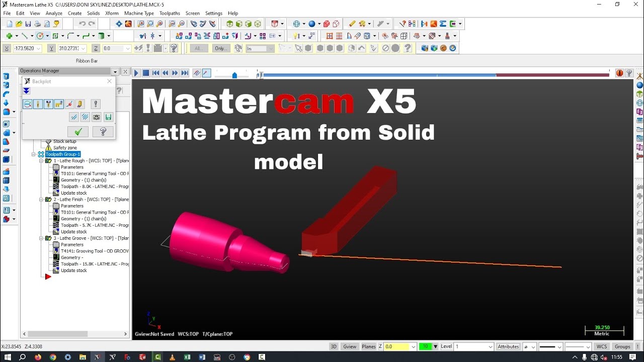
Task: Open the Analyze menu
Action: click(x=54, y=13)
